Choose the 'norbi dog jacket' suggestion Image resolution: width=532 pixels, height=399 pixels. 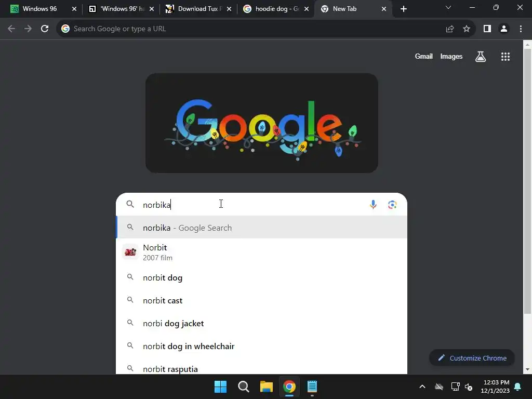coord(262,323)
